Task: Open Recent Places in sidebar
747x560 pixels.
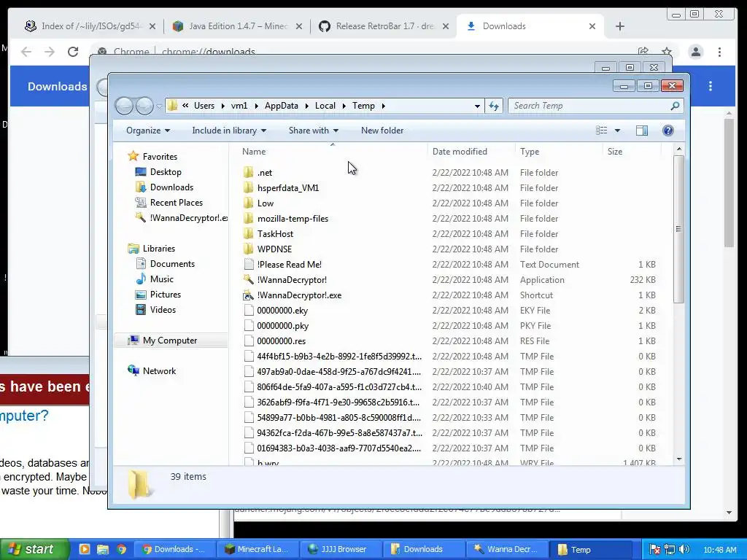Action: pos(176,203)
